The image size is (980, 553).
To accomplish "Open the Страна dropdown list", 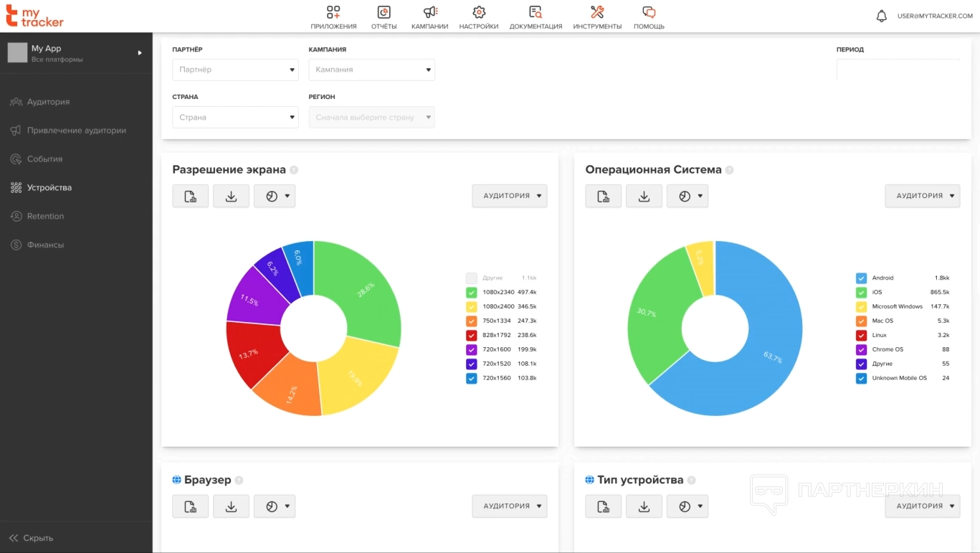I will tap(235, 118).
